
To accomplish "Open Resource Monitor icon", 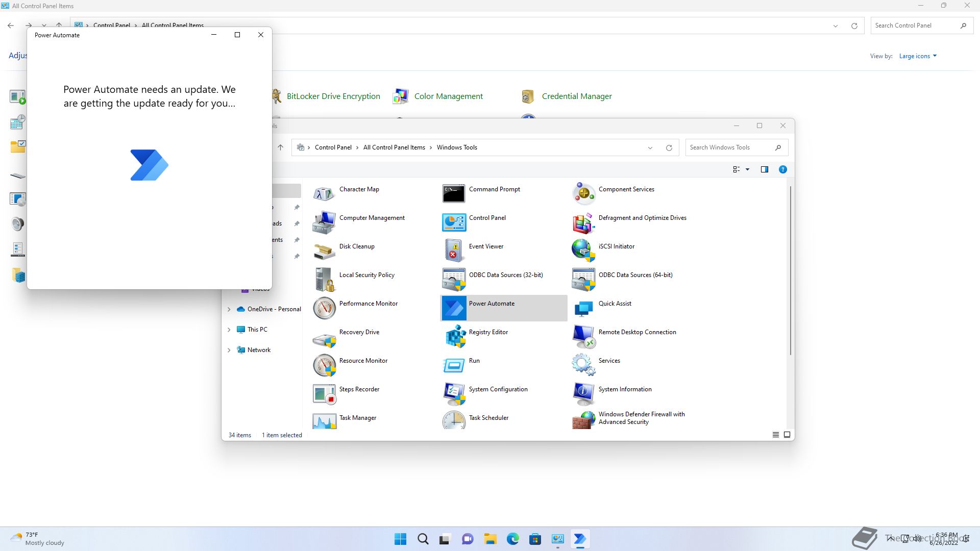I will click(x=324, y=365).
